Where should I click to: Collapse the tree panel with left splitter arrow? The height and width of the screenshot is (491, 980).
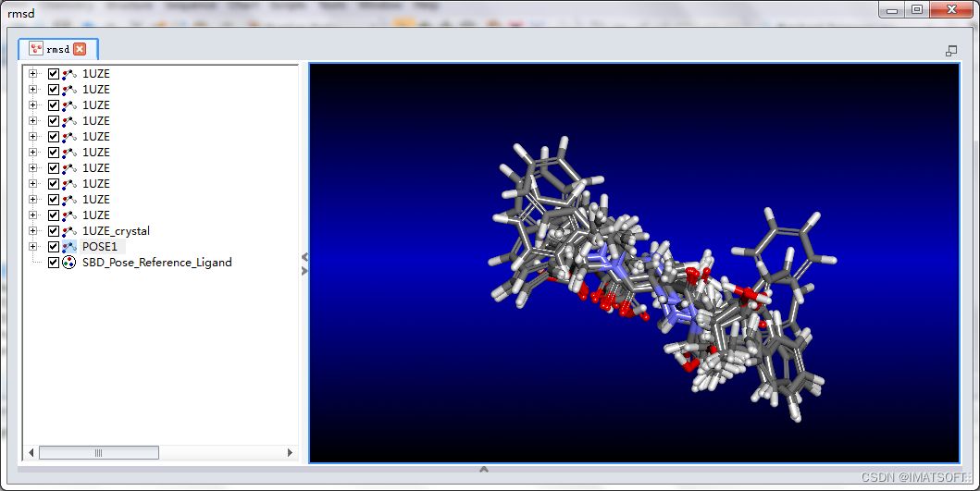(304, 257)
